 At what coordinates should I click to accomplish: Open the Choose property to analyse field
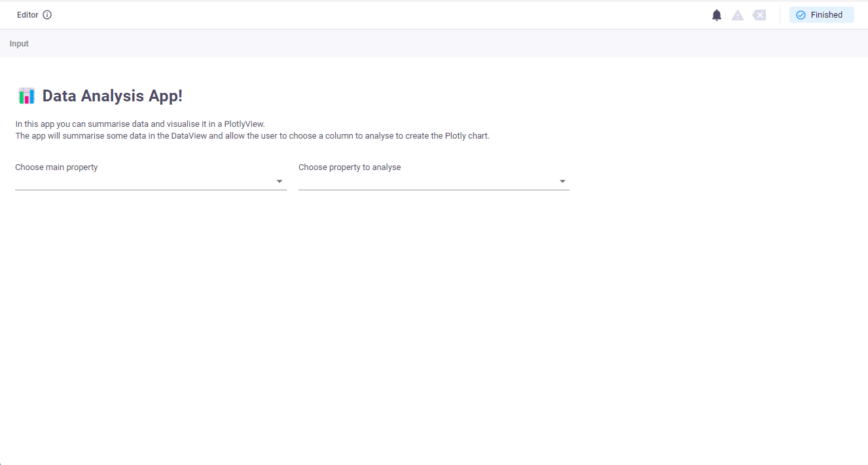click(x=425, y=182)
